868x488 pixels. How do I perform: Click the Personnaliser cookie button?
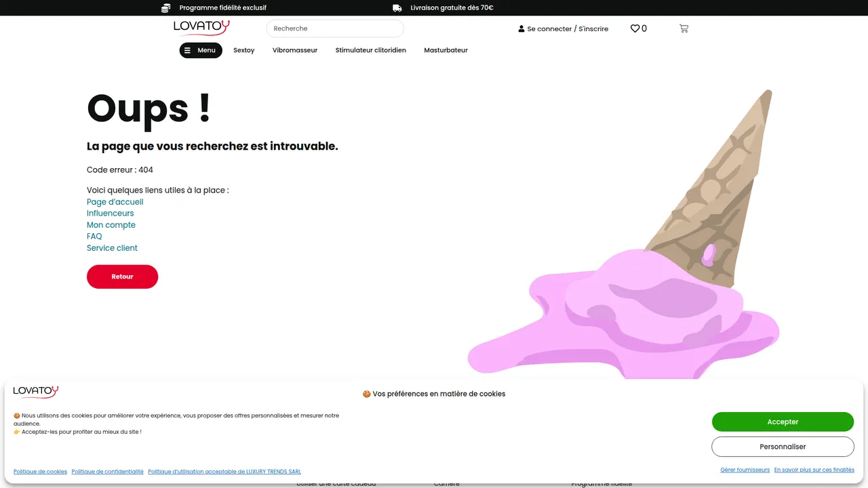783,447
